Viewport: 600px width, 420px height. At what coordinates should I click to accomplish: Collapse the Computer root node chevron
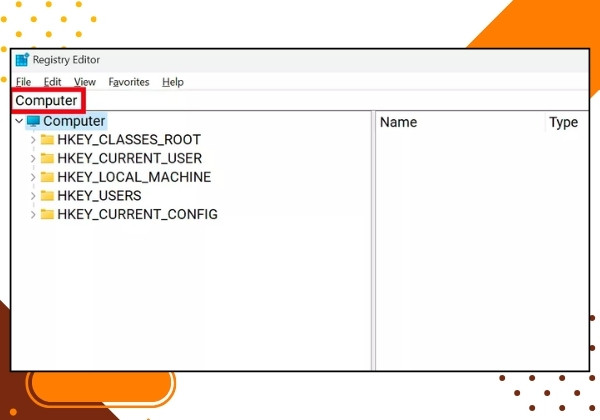coord(19,121)
